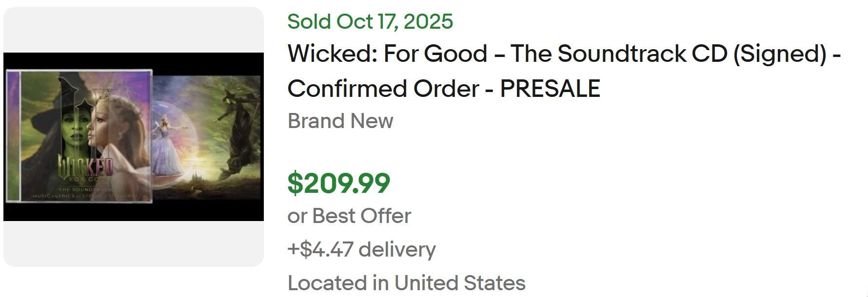Click the "Located in United States" text
The height and width of the screenshot is (297, 868).
pos(406,283)
